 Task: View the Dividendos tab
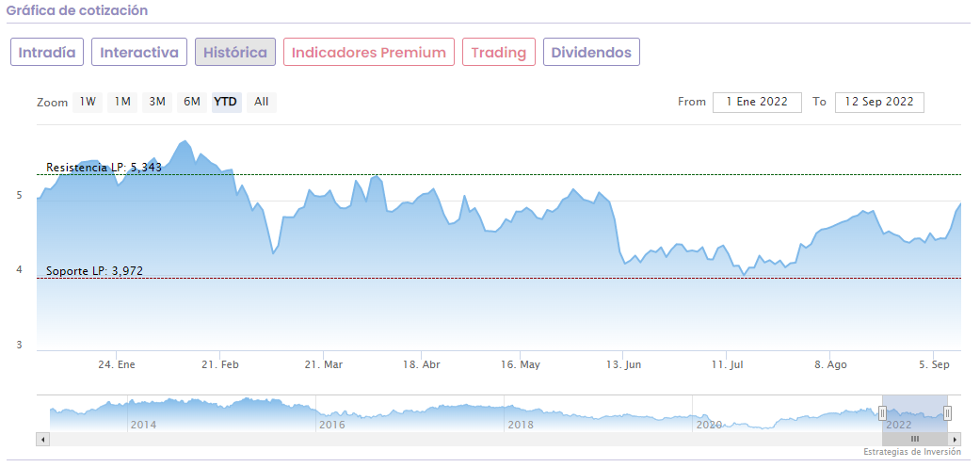(x=591, y=53)
